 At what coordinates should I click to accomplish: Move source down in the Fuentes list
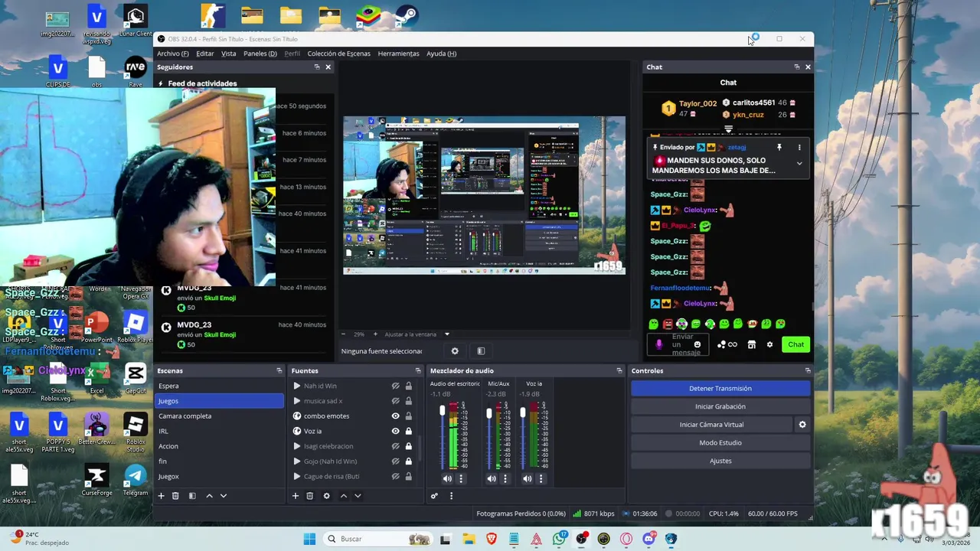point(358,496)
